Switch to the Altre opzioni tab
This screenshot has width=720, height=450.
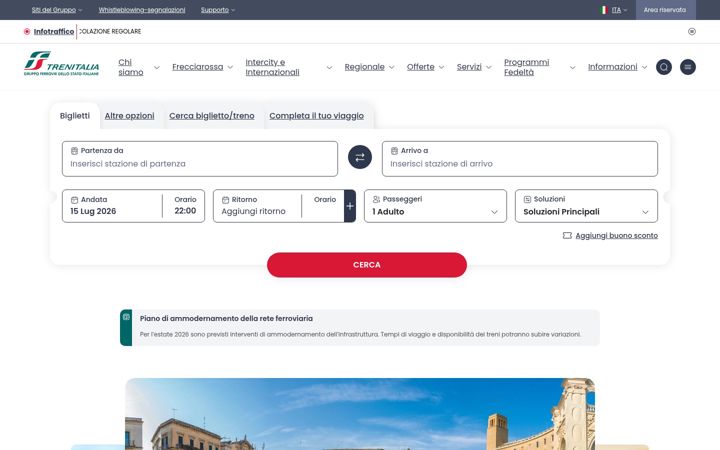[129, 116]
